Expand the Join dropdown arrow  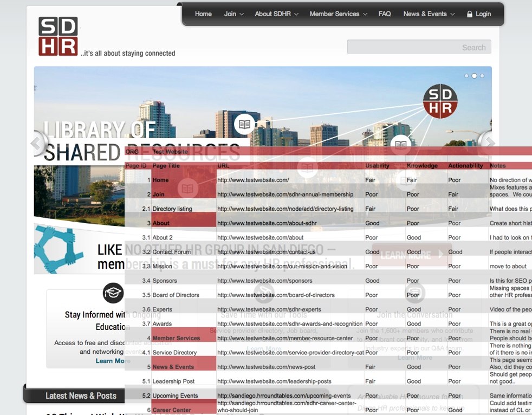pos(242,14)
